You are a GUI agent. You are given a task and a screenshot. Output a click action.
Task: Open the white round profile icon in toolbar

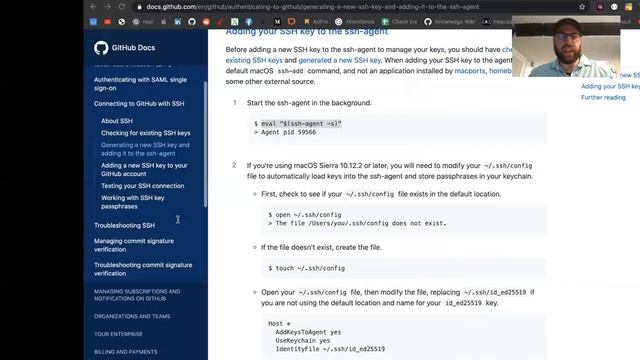(x=614, y=7)
